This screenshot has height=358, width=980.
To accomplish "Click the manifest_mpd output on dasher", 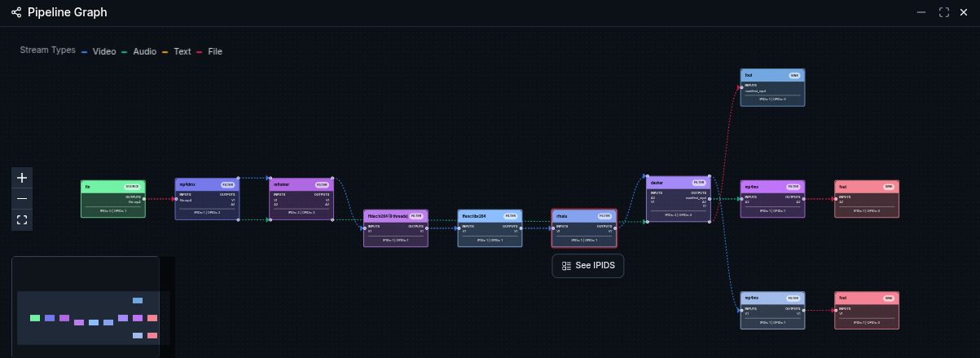I will (x=697, y=198).
